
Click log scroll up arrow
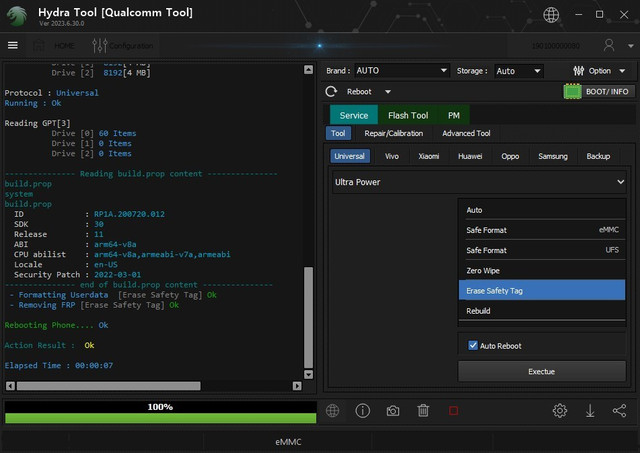tap(309, 69)
